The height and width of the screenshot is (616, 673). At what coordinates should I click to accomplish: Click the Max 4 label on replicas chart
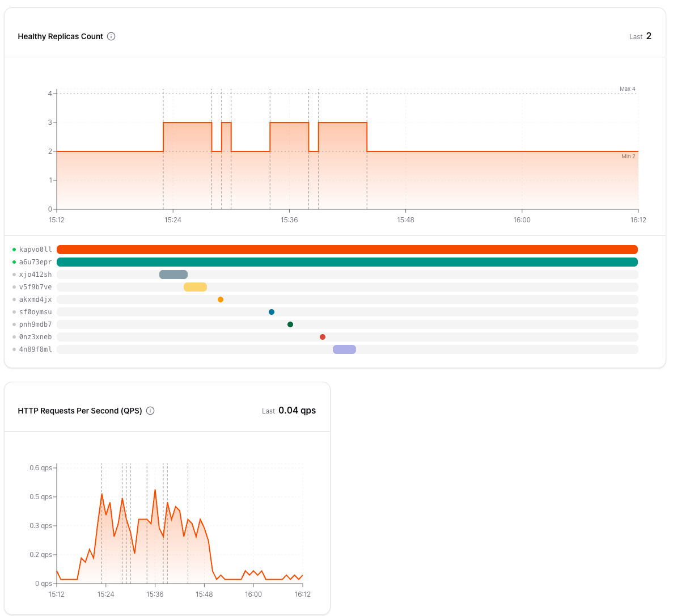click(x=628, y=89)
